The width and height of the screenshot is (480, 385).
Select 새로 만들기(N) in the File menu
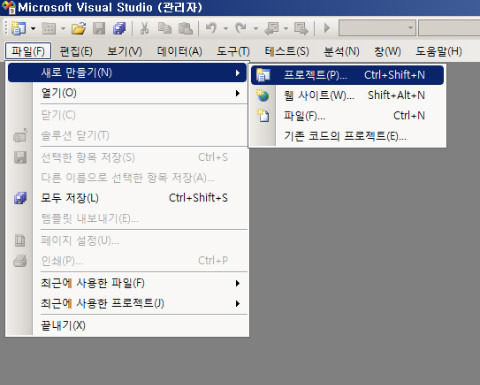[x=127, y=73]
